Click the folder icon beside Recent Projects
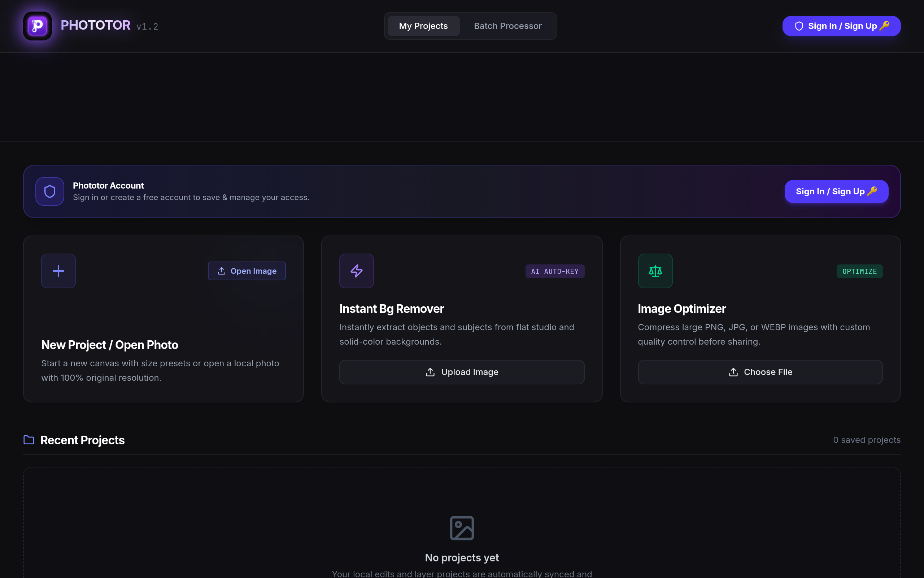 29,440
